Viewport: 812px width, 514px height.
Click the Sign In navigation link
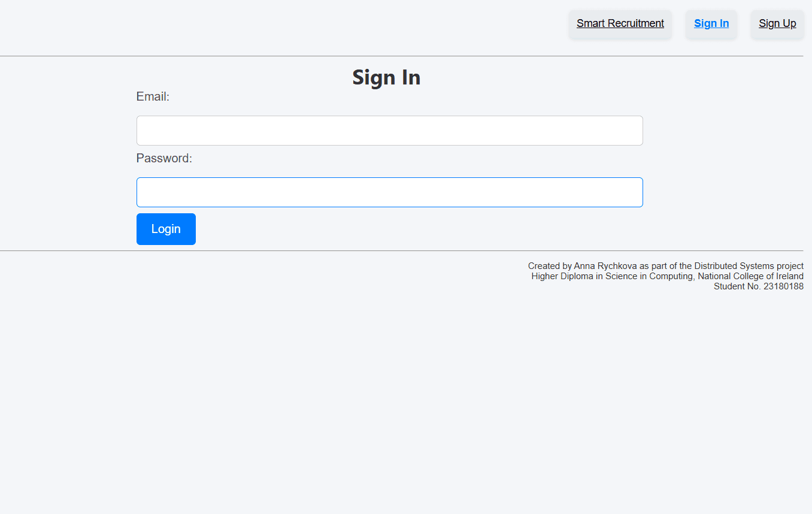coord(711,23)
